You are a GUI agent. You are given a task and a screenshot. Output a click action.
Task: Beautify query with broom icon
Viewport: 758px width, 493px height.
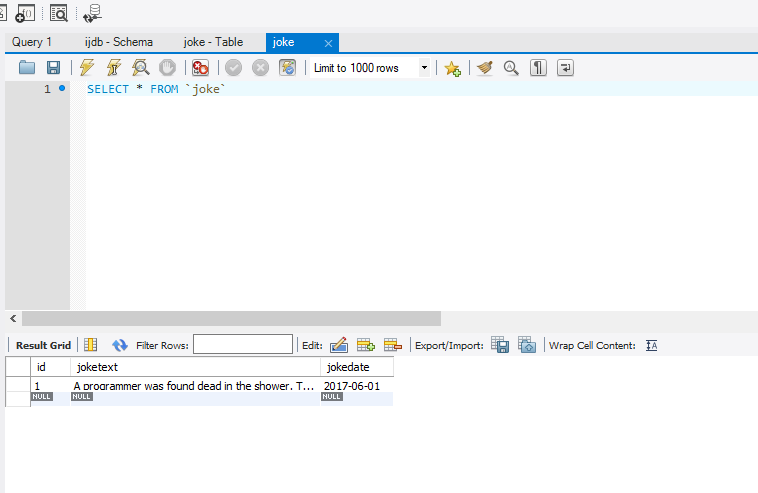click(x=484, y=68)
